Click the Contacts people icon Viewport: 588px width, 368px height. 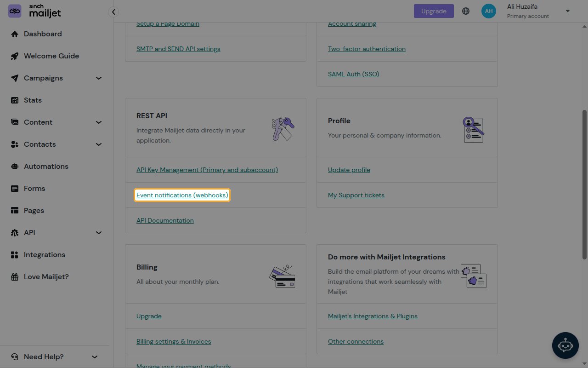pyautogui.click(x=15, y=144)
